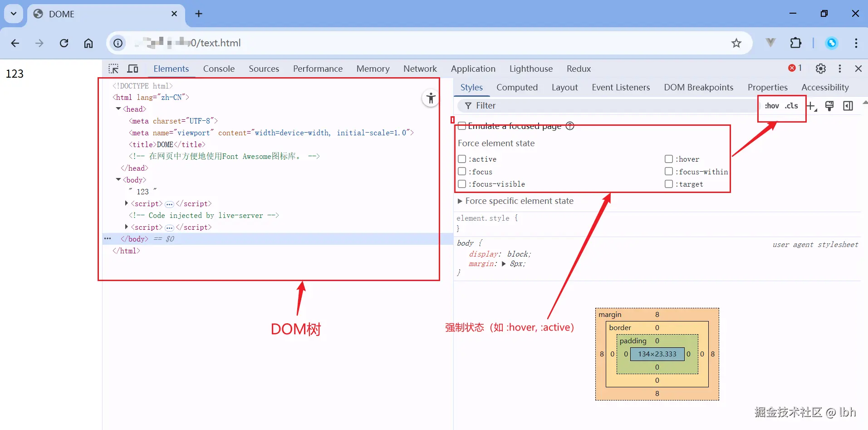Switch to the Console tab
Viewport: 868px width, 430px height.
click(x=219, y=69)
